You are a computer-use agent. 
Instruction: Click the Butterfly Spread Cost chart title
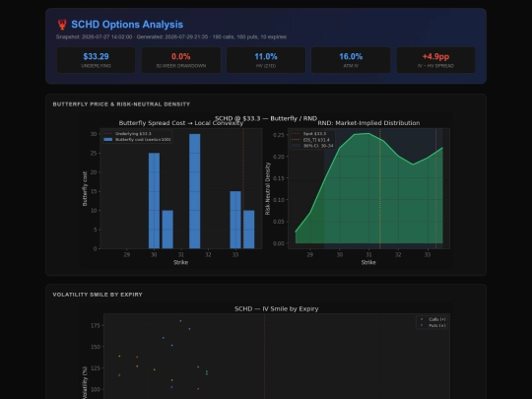(x=181, y=123)
